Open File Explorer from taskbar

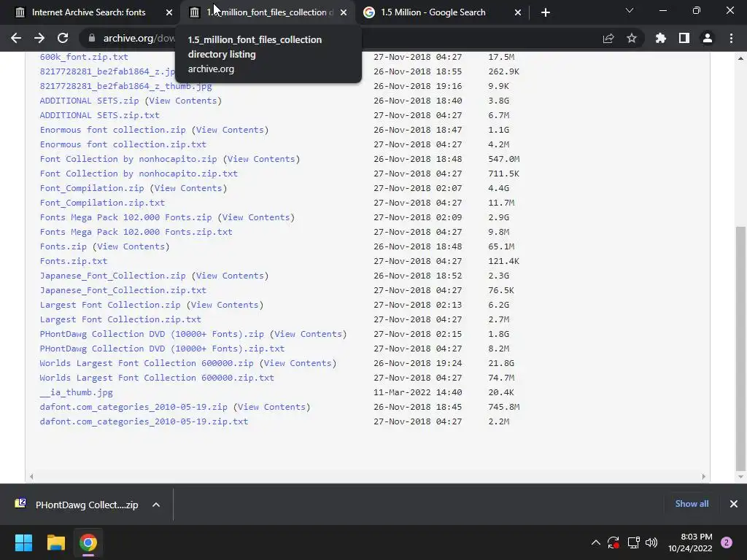(x=55, y=542)
